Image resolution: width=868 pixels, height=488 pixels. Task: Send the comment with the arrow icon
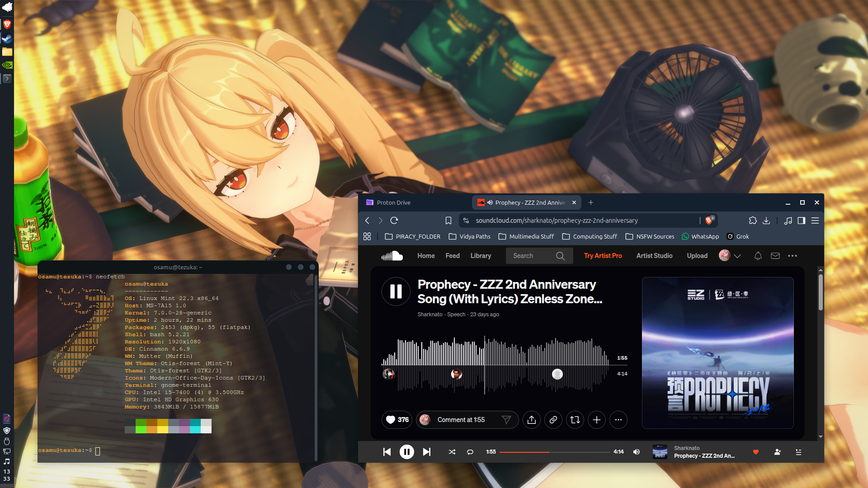coord(506,420)
